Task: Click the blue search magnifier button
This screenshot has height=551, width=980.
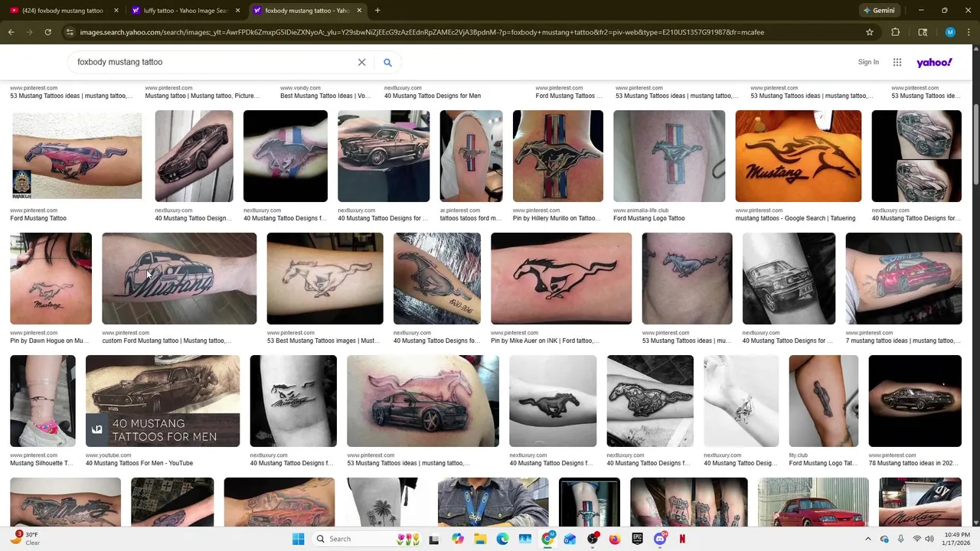Action: (x=387, y=63)
